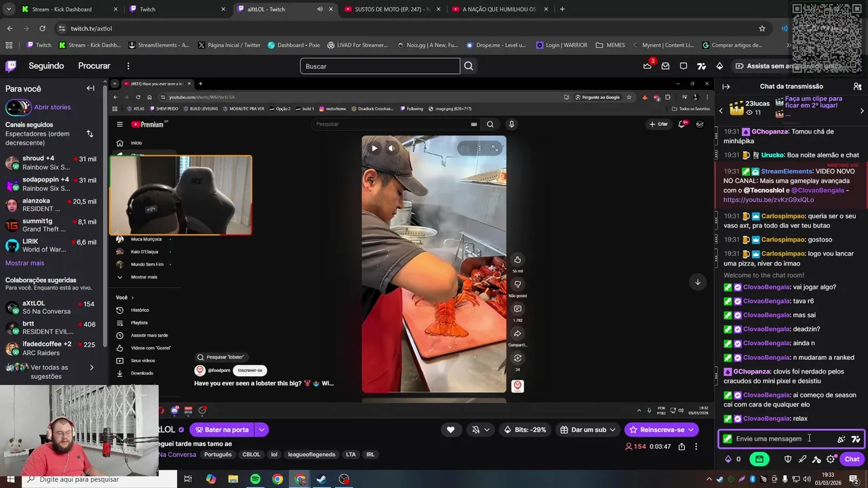Open LIRIK channel in sidebar
Viewport: 868px width, 488px height.
click(x=51, y=245)
